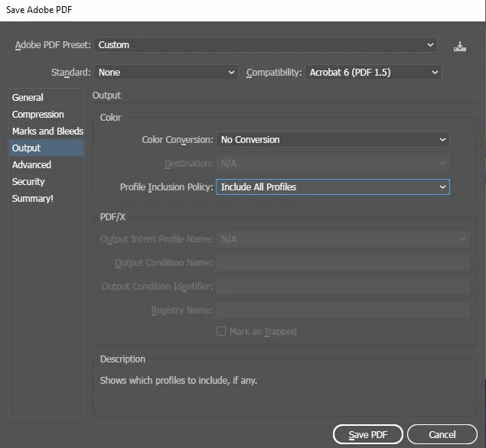This screenshot has height=448, width=486.
Task: Click the Save Adobe PDF title text
Action: (x=39, y=10)
